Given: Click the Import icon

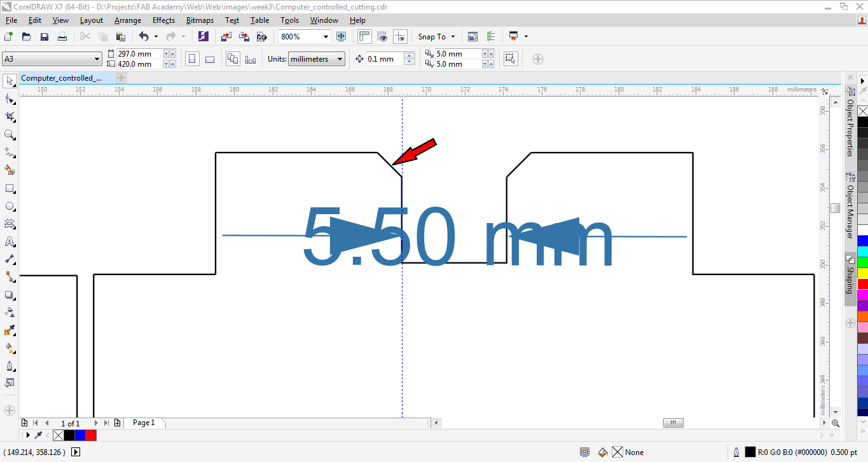Looking at the screenshot, I should [226, 37].
